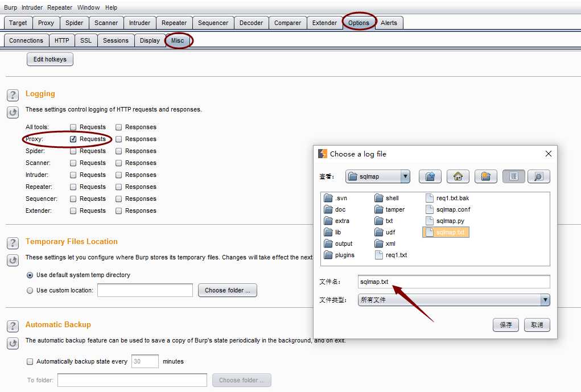
Task: Open the Misc sub-tab
Action: [178, 41]
